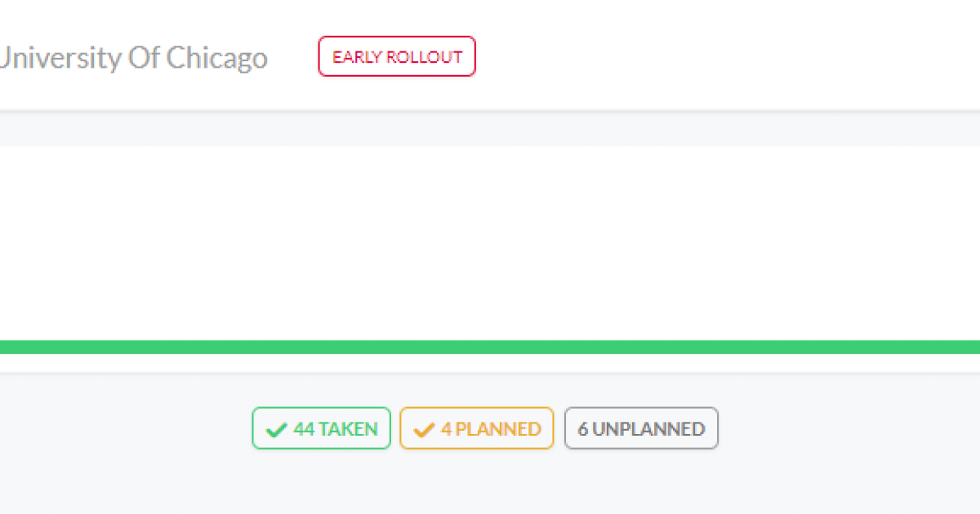This screenshot has width=980, height=514.
Task: Toggle the 6 UNPLANNED filter badge
Action: click(641, 428)
